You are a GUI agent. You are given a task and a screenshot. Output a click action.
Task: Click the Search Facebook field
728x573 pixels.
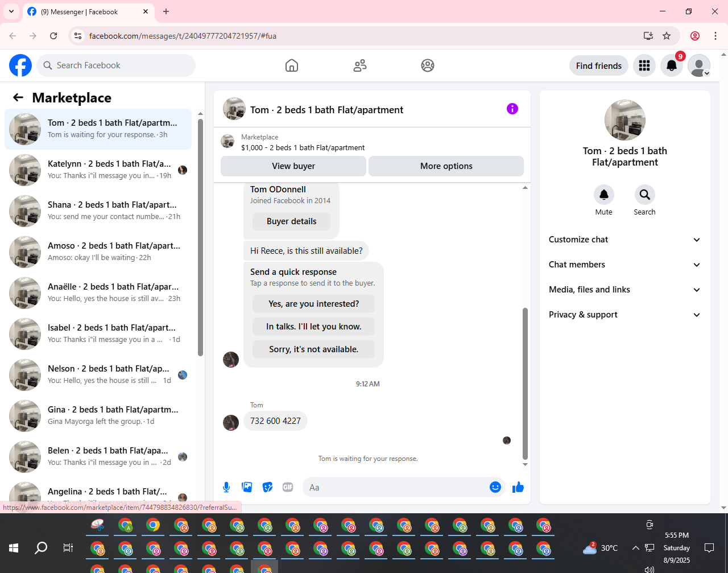(116, 65)
